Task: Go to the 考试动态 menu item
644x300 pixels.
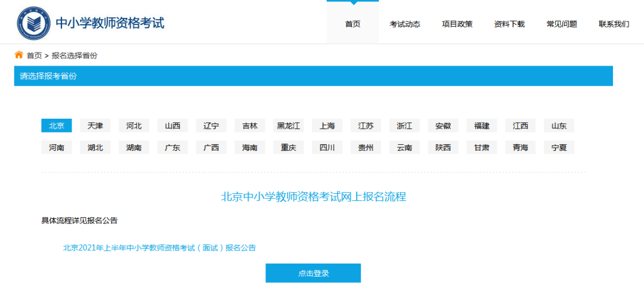Action: pos(405,24)
